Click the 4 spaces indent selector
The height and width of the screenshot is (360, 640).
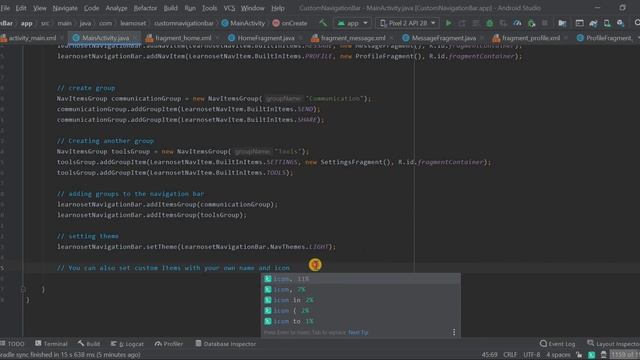pos(558,355)
